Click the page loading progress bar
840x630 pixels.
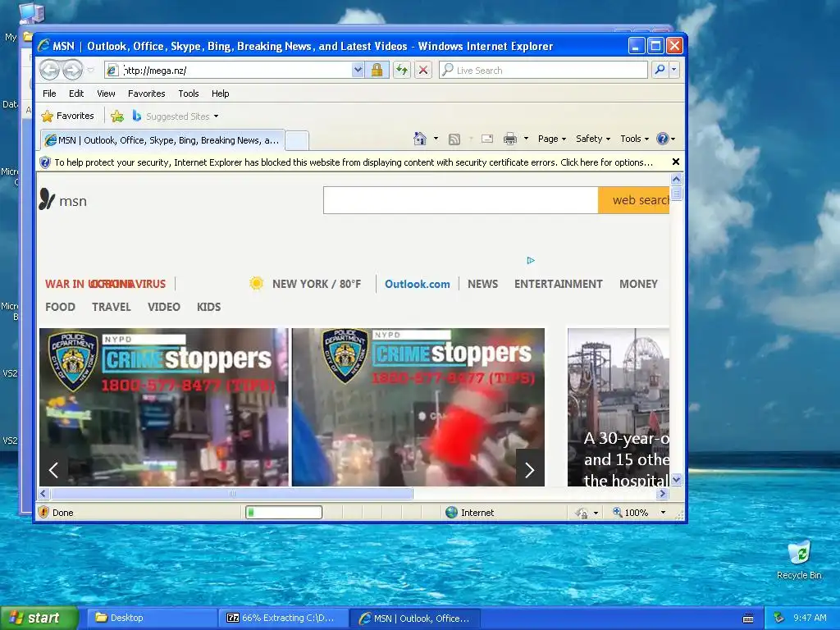pyautogui.click(x=283, y=513)
